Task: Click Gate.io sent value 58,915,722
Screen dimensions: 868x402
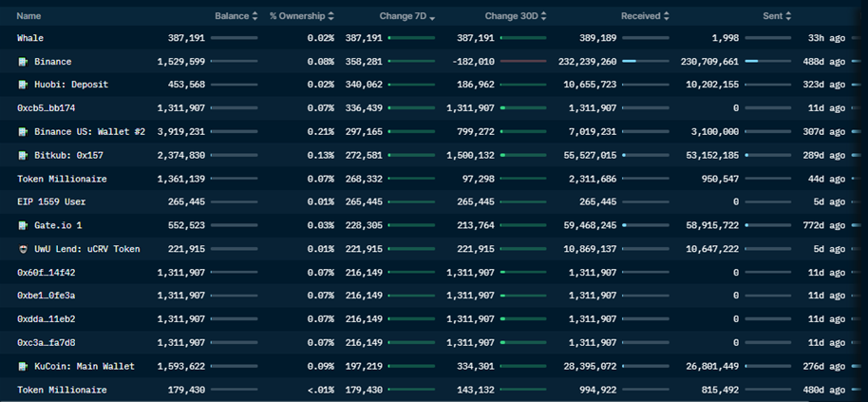Action: 712,225
